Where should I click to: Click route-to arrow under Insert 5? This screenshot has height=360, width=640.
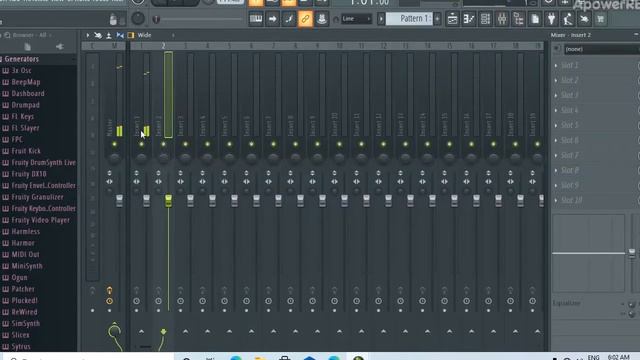(x=229, y=331)
